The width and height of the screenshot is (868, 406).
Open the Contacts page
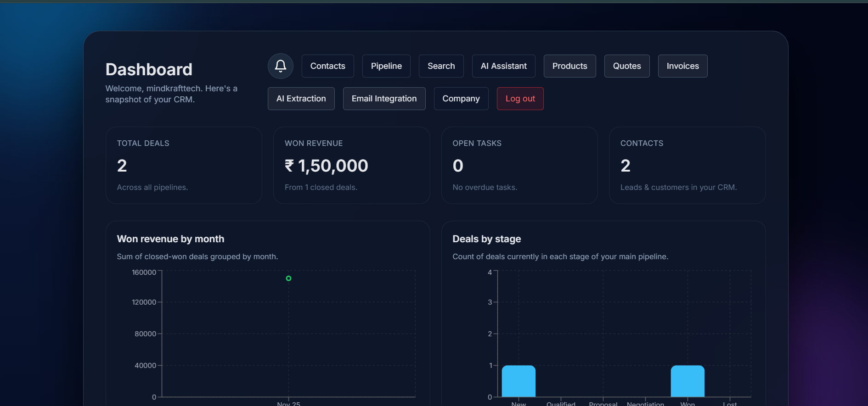(327, 66)
